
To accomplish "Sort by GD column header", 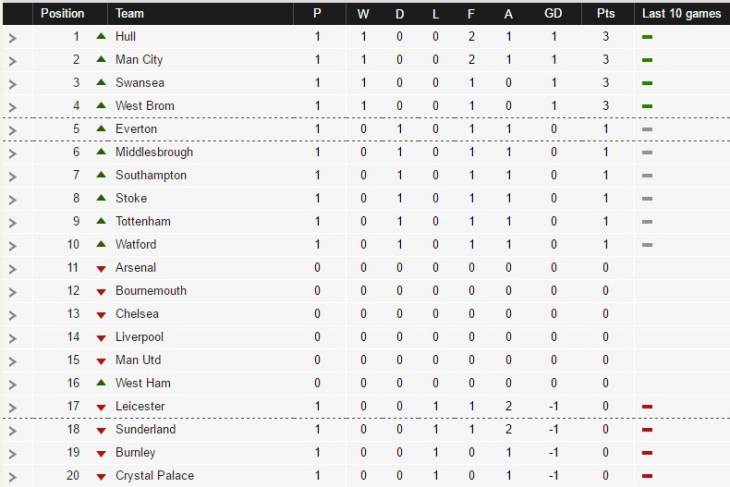I will pos(553,14).
